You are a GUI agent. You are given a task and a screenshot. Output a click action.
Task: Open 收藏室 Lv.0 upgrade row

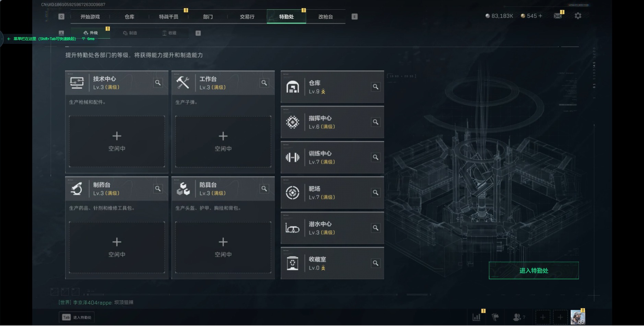tap(332, 263)
